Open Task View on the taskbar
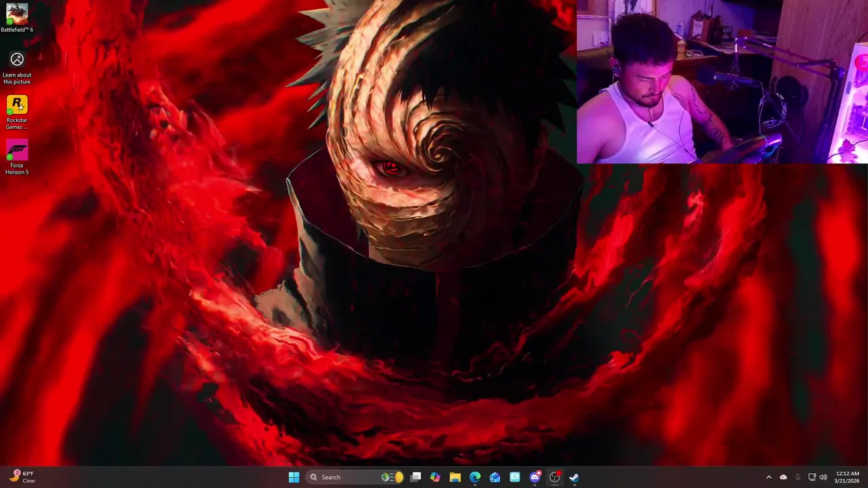The image size is (868, 488). [x=416, y=477]
